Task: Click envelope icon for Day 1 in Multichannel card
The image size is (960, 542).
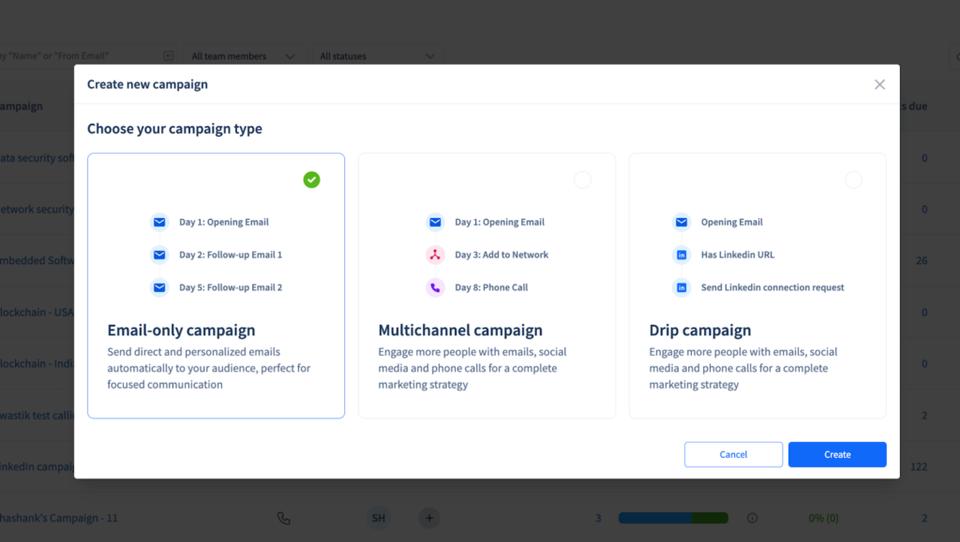Action: pos(435,222)
